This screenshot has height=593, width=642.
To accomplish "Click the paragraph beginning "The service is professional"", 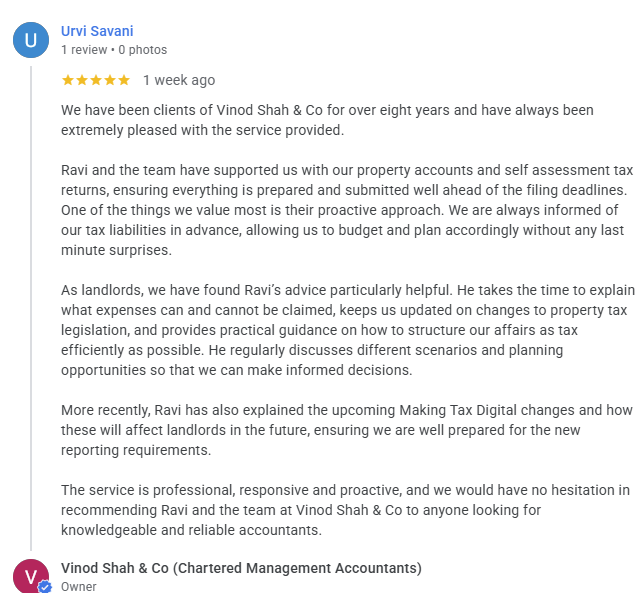I will tap(345, 510).
